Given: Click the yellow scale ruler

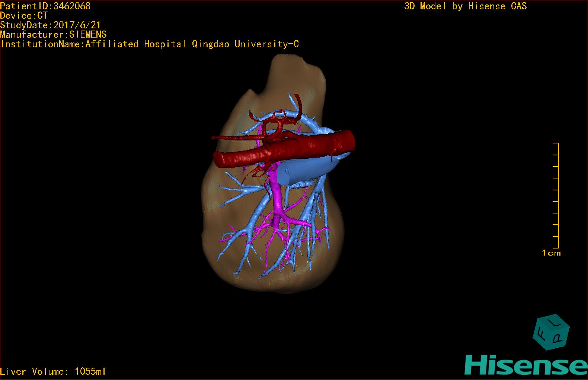Looking at the screenshot, I should point(556,195).
